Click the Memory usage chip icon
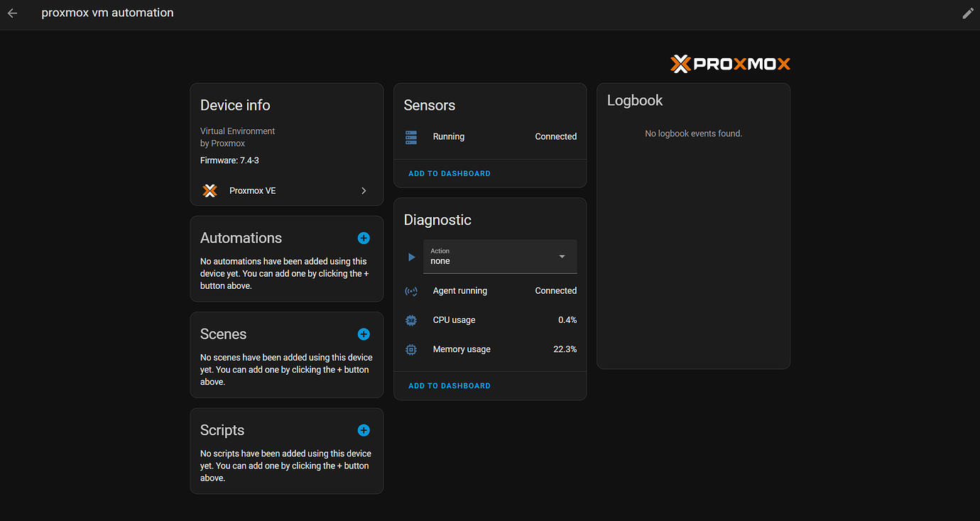The height and width of the screenshot is (521, 980). [410, 349]
